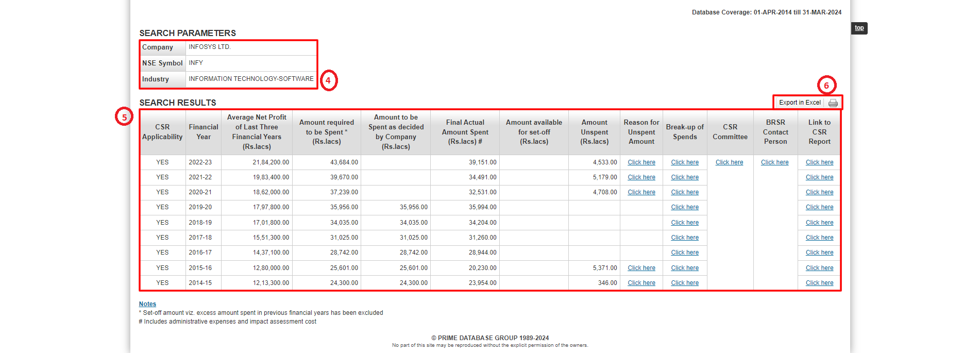Click the Database Coverage date text
980x353 pixels.
767,12
